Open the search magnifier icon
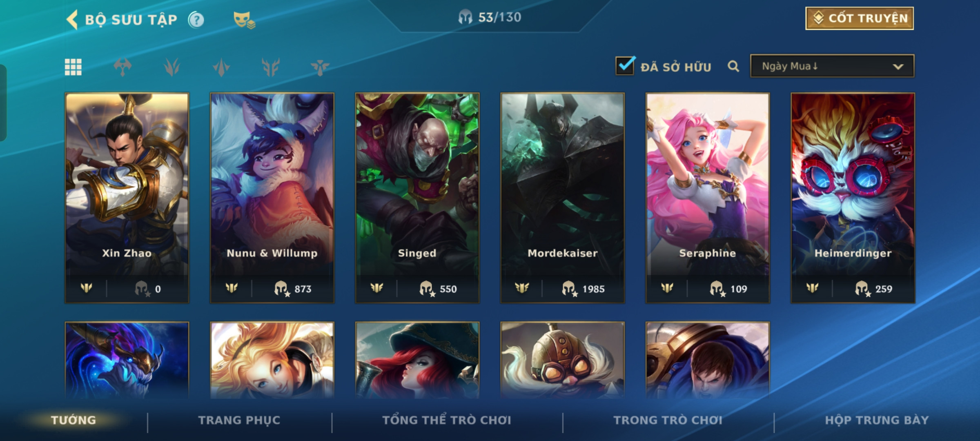This screenshot has height=441, width=980. (733, 66)
